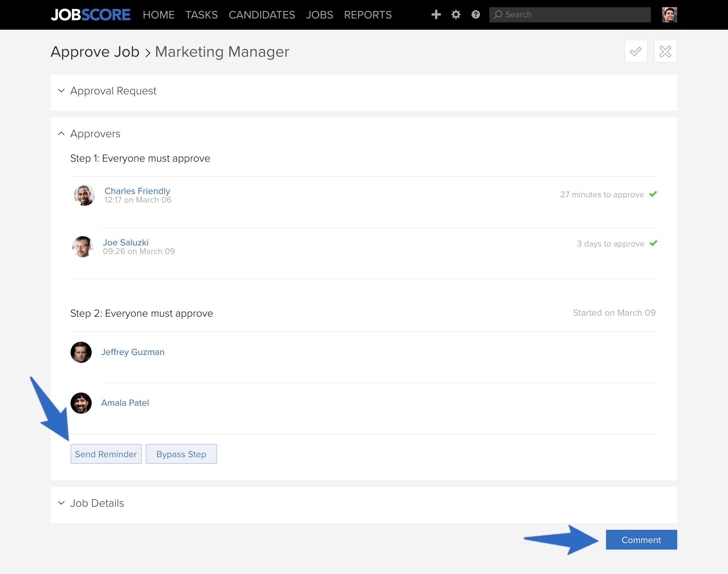The width and height of the screenshot is (728, 574).
Task: Open the Jobs menu
Action: point(319,15)
